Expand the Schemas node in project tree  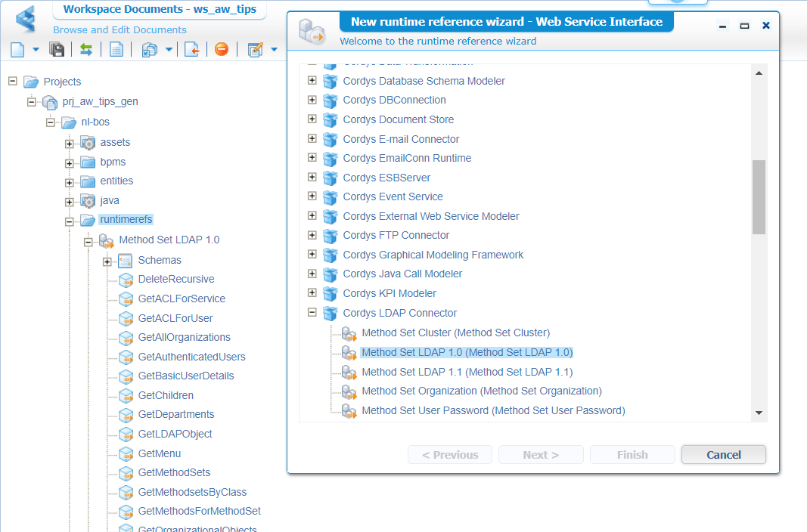tap(107, 261)
